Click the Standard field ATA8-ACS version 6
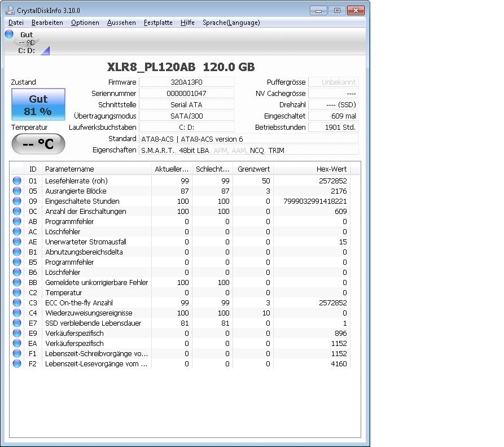Screen dimensions: 504x447 (x=249, y=139)
